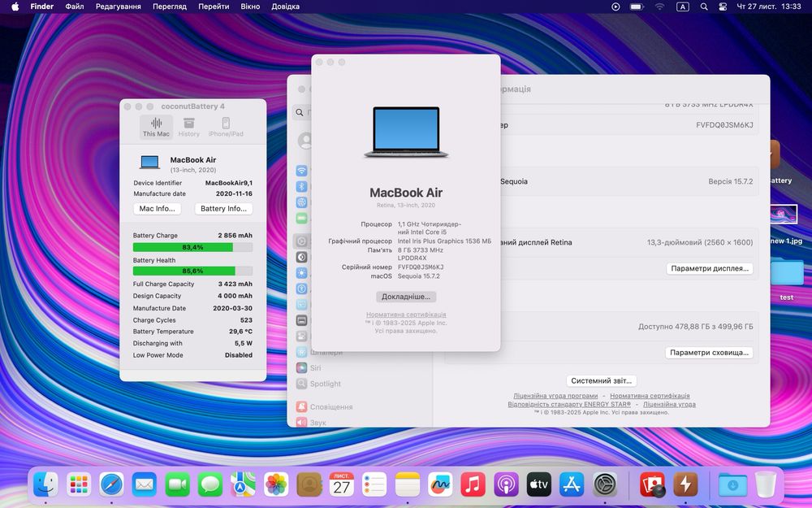Open the Mail app in Dock
This screenshot has height=508, width=812.
click(x=144, y=485)
